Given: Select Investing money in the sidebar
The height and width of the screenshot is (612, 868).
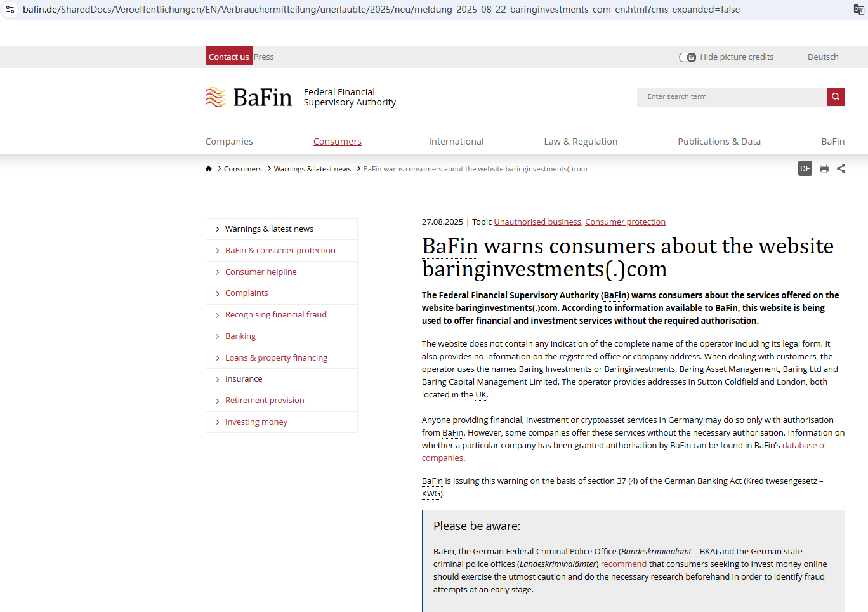Looking at the screenshot, I should (x=282, y=422).
